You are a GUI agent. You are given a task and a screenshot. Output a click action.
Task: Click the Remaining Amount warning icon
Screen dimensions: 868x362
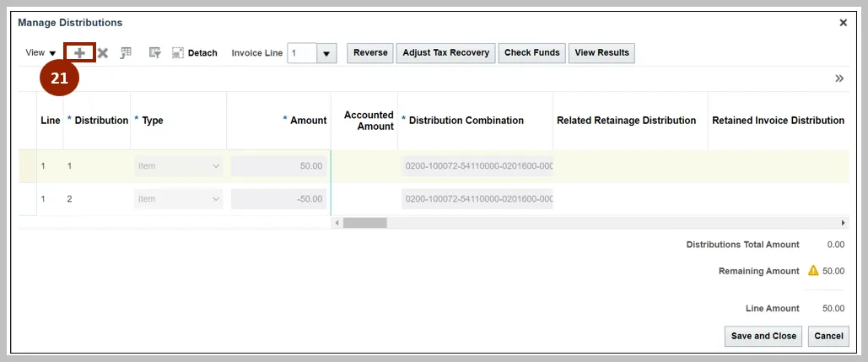coord(812,271)
